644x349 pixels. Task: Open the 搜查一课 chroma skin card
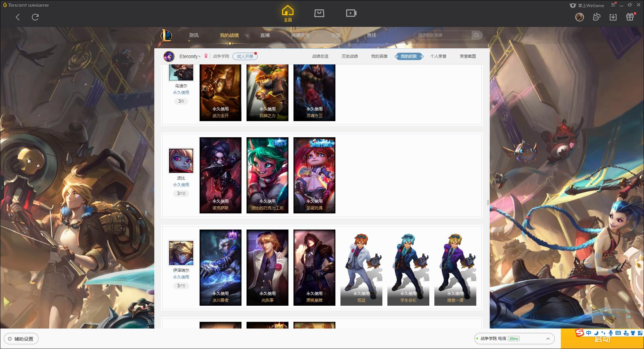[455, 267]
